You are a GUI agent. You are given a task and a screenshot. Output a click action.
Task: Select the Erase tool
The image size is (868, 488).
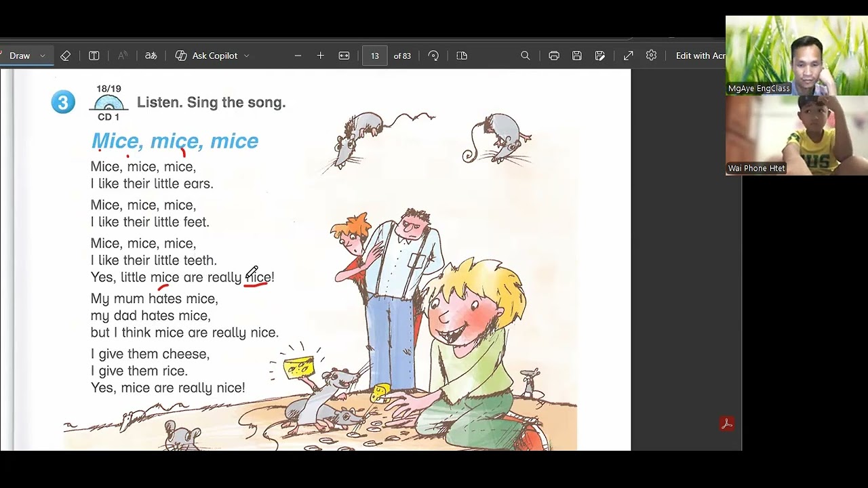66,56
